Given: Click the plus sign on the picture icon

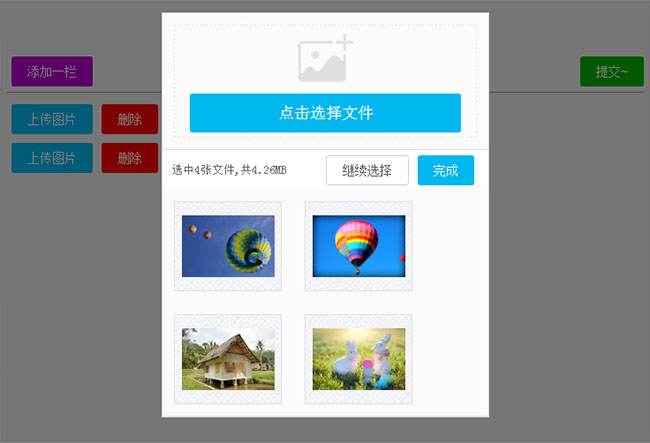Looking at the screenshot, I should pos(344,43).
